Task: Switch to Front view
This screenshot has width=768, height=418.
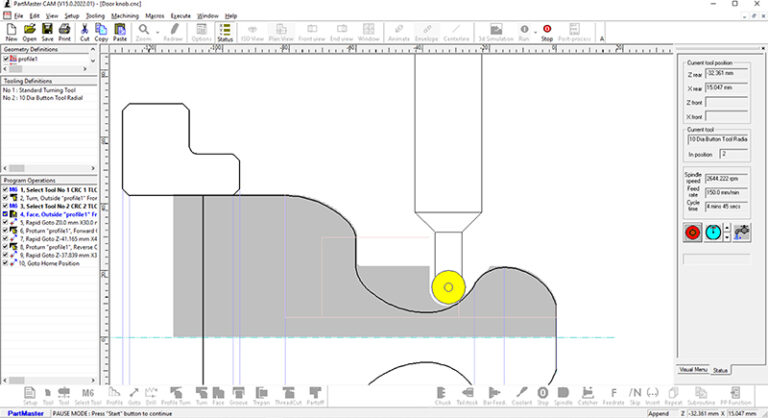Action: (312, 32)
